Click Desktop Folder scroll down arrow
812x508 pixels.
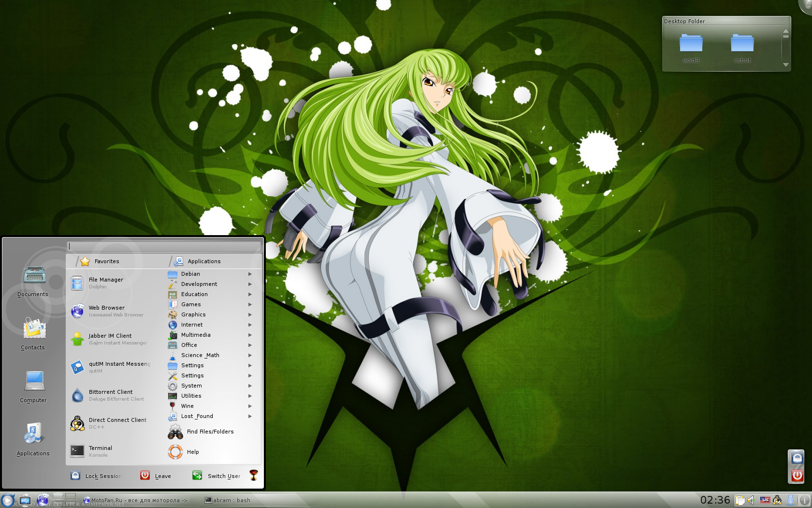tap(786, 65)
